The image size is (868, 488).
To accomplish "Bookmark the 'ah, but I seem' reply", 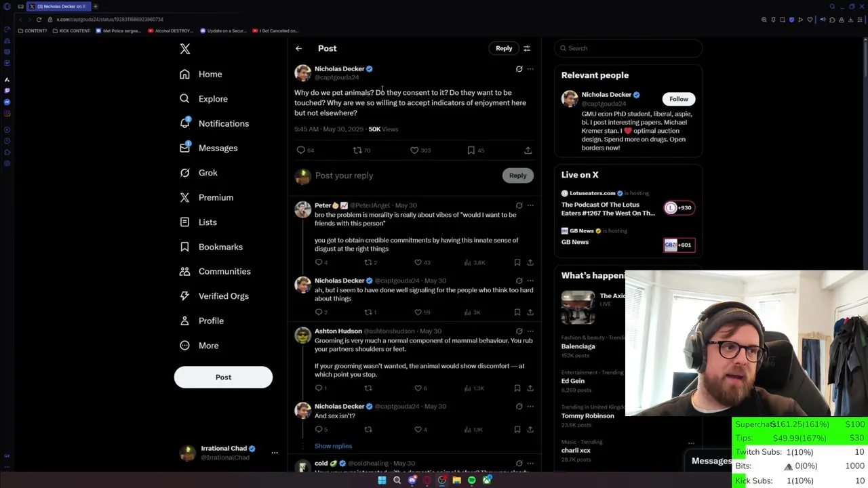I will tap(517, 312).
